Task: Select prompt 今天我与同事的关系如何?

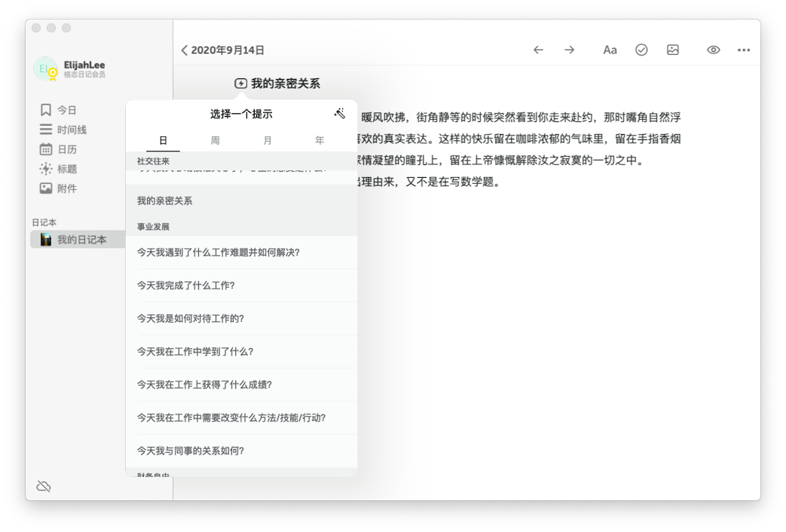Action: tap(190, 451)
